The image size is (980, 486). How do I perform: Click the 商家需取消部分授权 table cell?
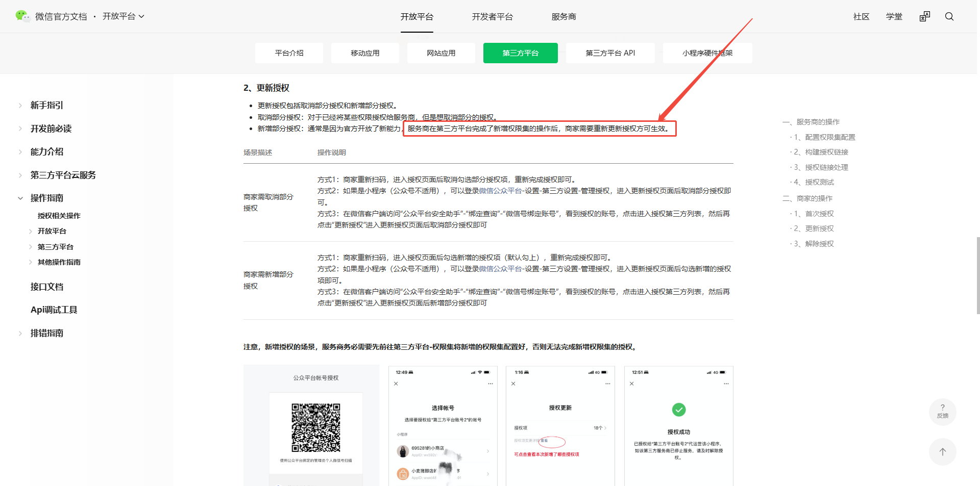tap(268, 202)
